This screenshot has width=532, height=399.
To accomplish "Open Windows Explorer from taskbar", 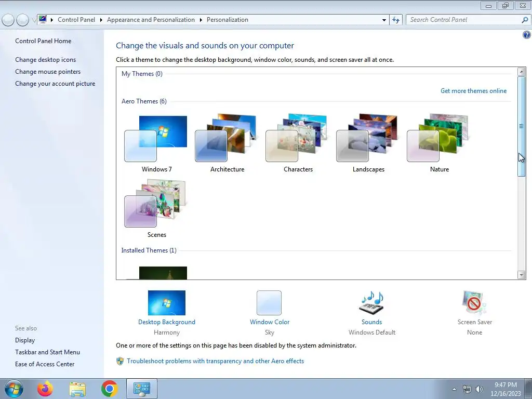I will point(77,389).
